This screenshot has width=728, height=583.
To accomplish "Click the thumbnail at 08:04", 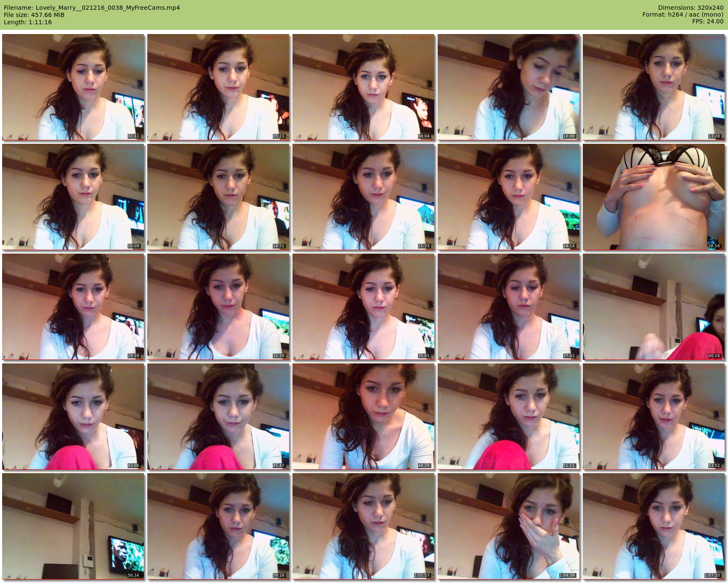I will (x=364, y=87).
